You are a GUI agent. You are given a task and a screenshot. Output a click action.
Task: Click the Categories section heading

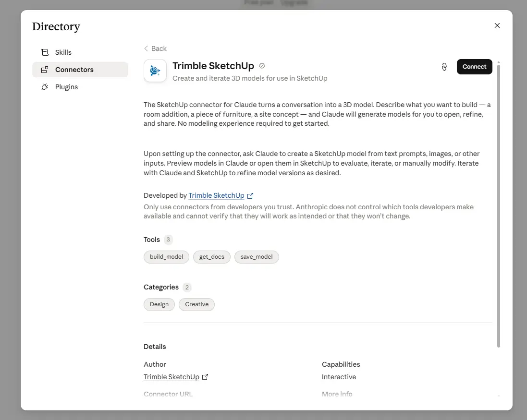[x=161, y=287]
